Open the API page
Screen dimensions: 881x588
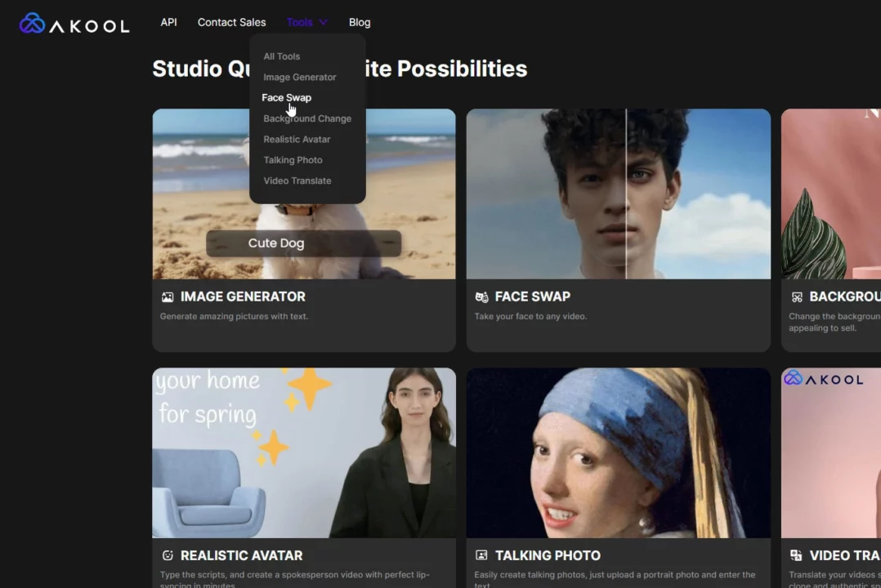pyautogui.click(x=168, y=22)
